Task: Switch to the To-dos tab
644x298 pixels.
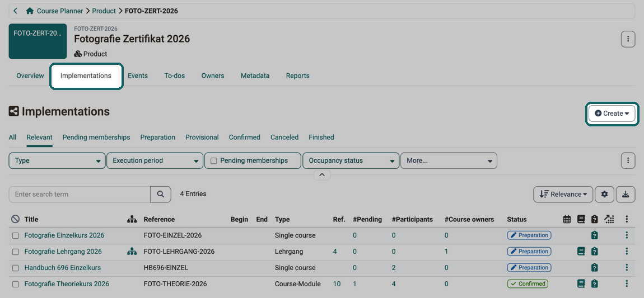Action: [175, 76]
